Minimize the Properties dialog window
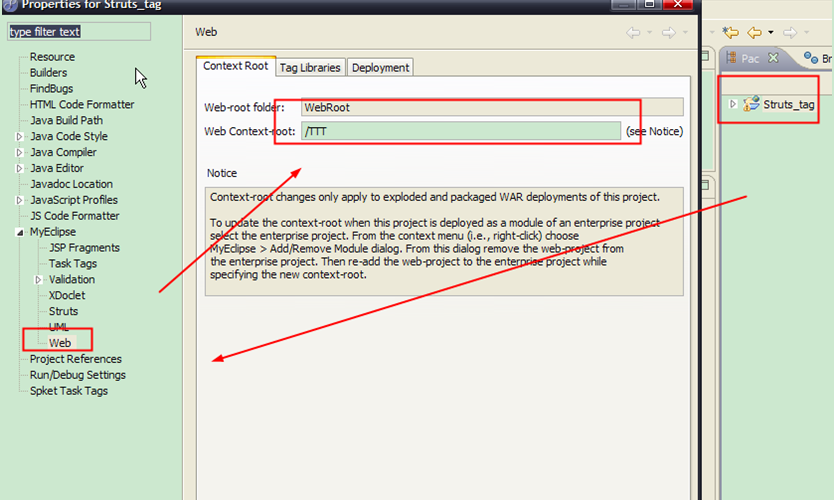 [623, 4]
